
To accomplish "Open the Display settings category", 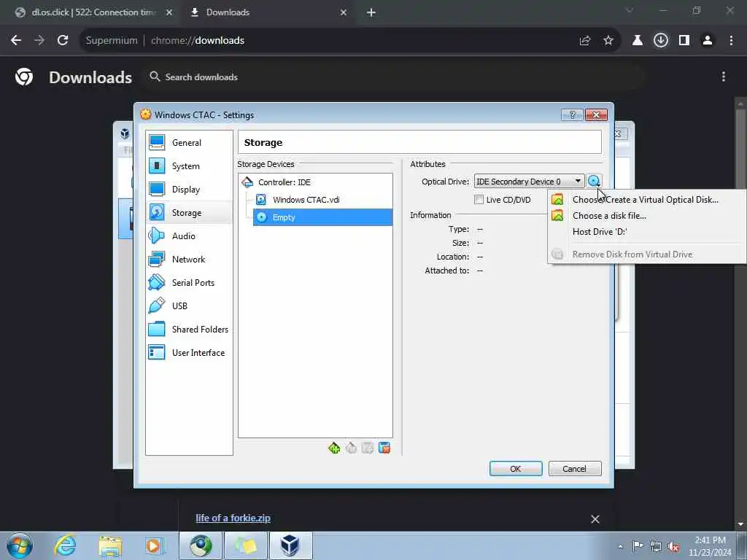I will (189, 189).
